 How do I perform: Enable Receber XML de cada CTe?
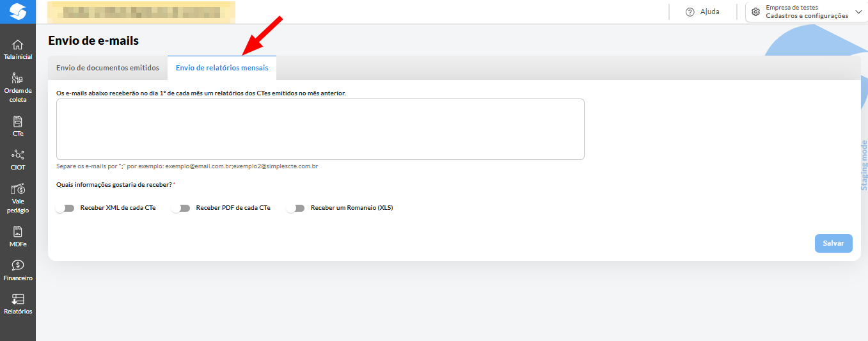point(65,208)
